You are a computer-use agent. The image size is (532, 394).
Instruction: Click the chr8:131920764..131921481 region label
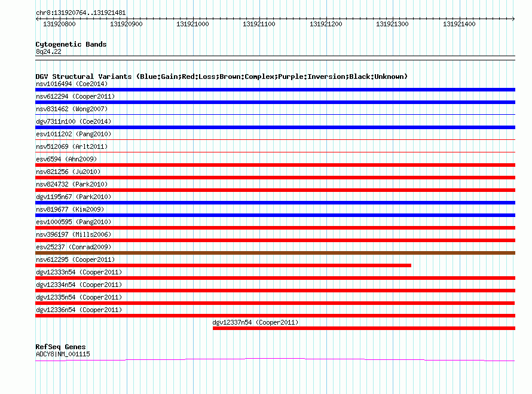coord(81,13)
